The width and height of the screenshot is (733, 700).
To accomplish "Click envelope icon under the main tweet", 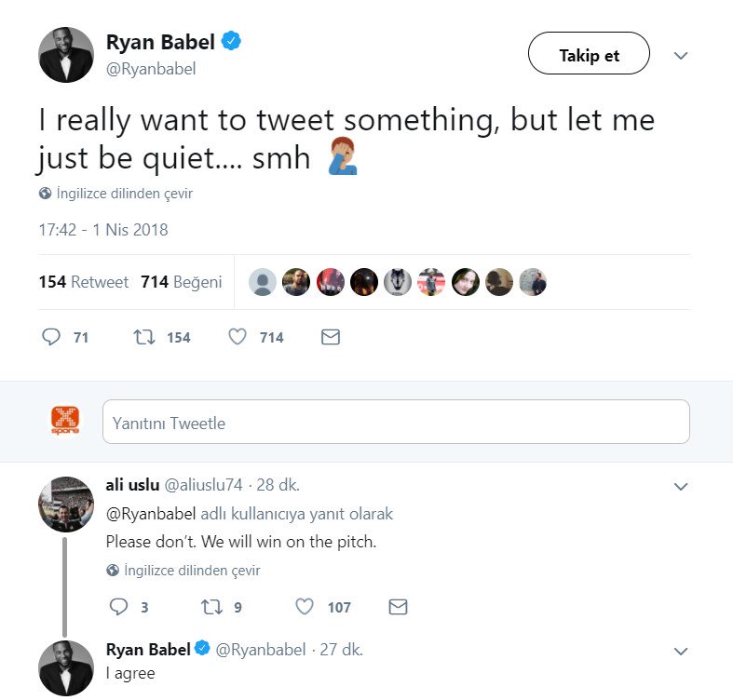I will 330,337.
